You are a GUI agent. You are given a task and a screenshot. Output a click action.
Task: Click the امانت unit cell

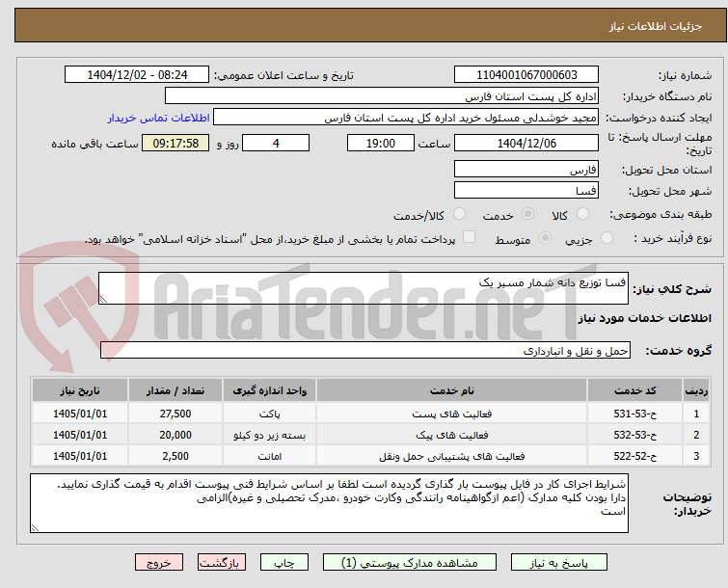(269, 456)
